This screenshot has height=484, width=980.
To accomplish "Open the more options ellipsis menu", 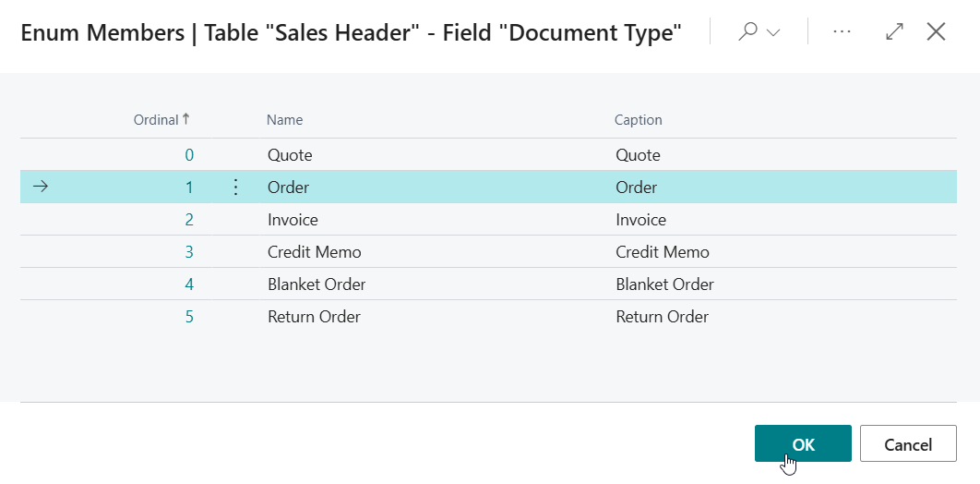I will coord(842,31).
